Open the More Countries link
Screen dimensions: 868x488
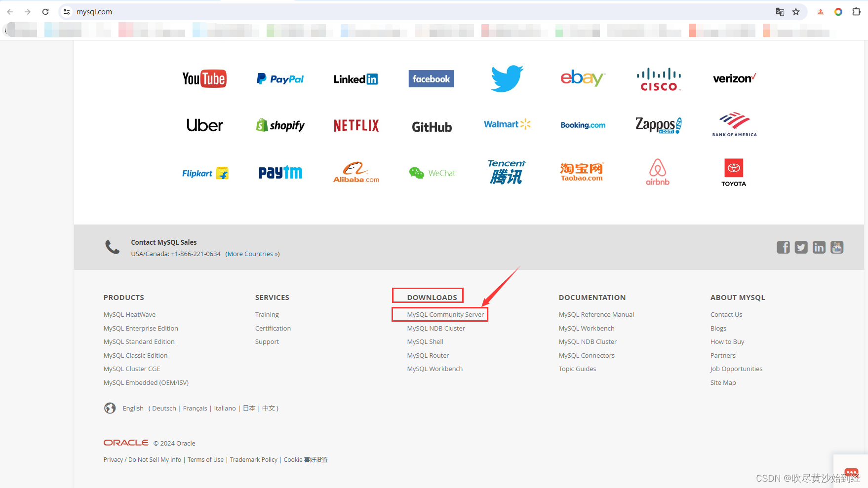(x=252, y=254)
